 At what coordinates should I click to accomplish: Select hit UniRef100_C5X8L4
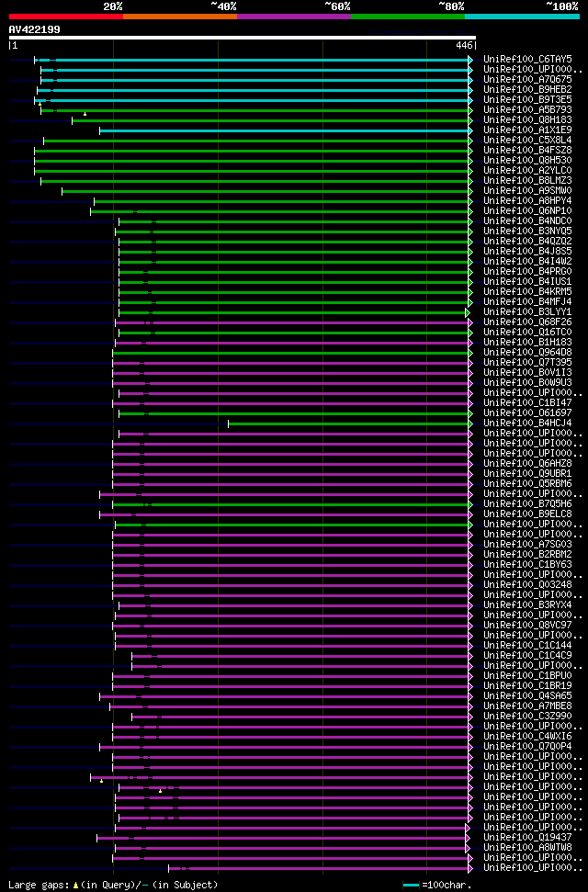pyautogui.click(x=527, y=140)
